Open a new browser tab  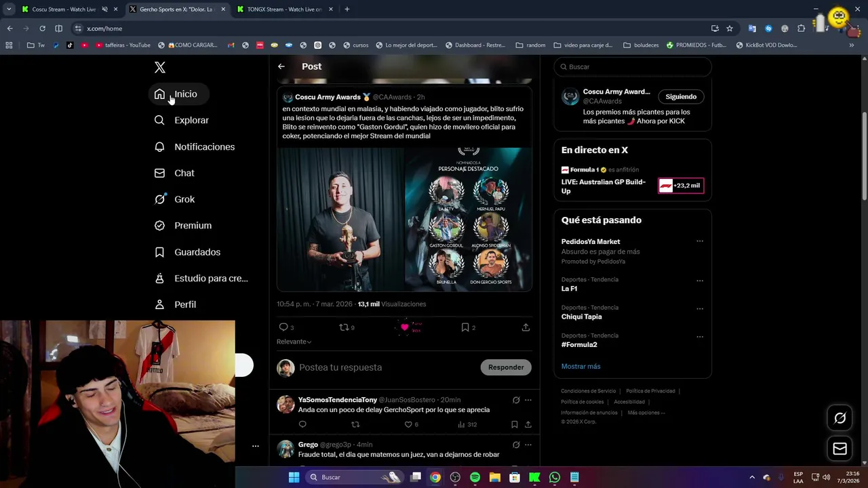[347, 9]
